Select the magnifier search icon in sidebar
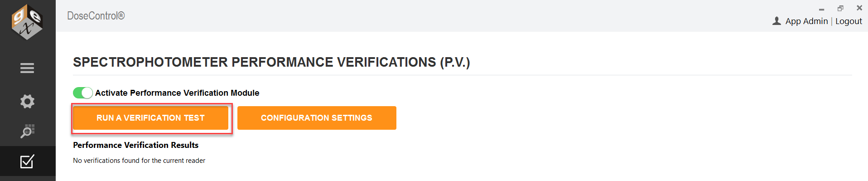This screenshot has height=181, width=868. pyautogui.click(x=27, y=131)
